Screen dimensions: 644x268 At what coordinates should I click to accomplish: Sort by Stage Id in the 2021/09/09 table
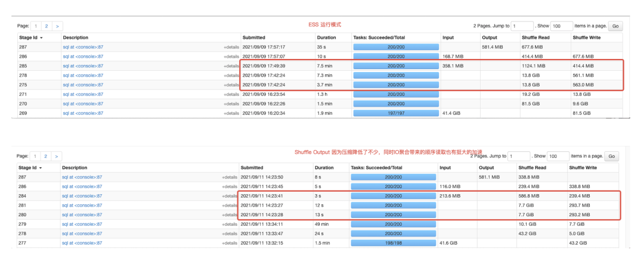tap(31, 38)
